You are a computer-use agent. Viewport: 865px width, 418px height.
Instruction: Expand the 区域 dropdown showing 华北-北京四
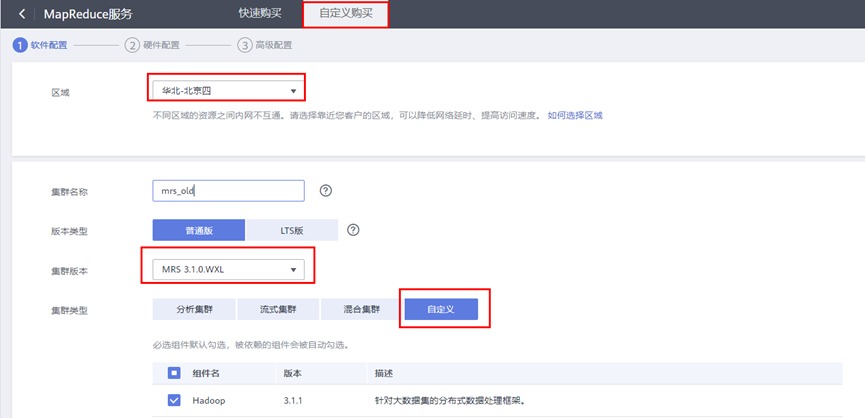coord(226,91)
